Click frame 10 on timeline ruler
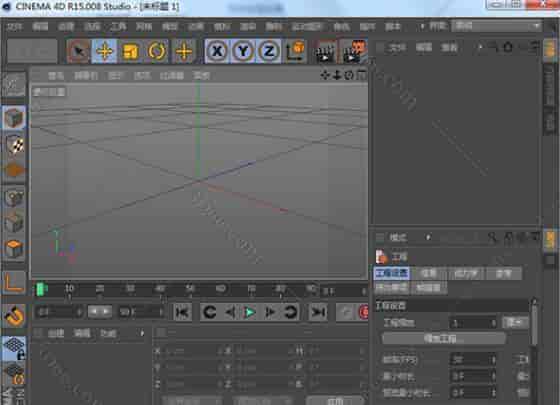560x405 pixels. tap(69, 289)
